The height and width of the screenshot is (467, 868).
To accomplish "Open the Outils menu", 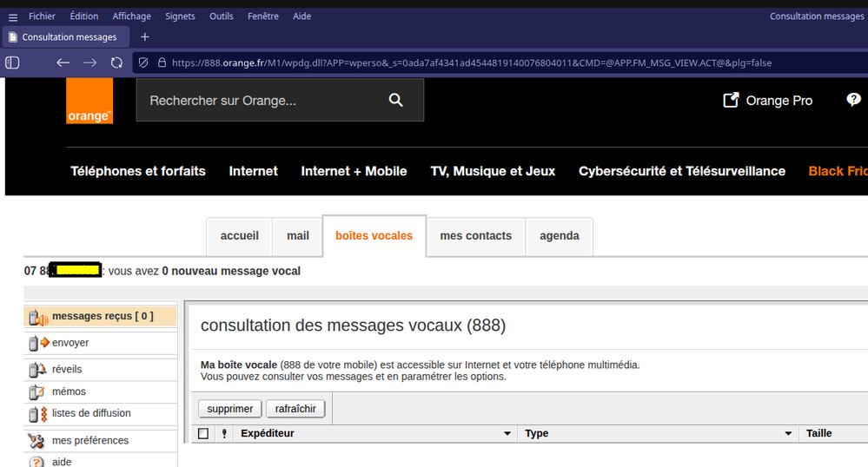I will [222, 16].
